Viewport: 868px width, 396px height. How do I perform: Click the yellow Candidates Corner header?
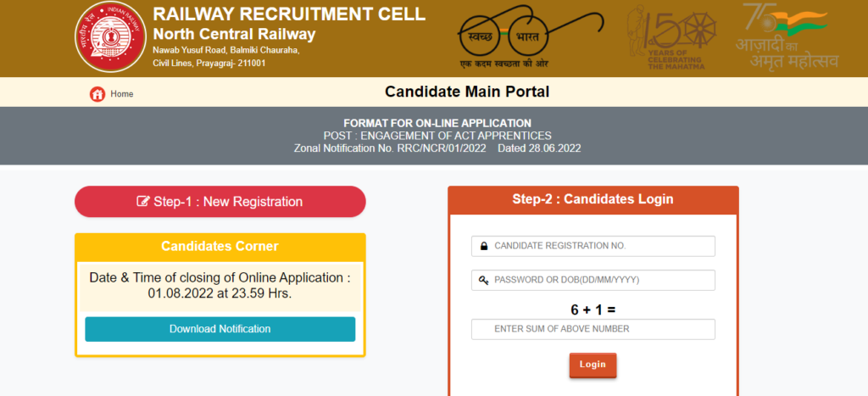click(x=220, y=247)
